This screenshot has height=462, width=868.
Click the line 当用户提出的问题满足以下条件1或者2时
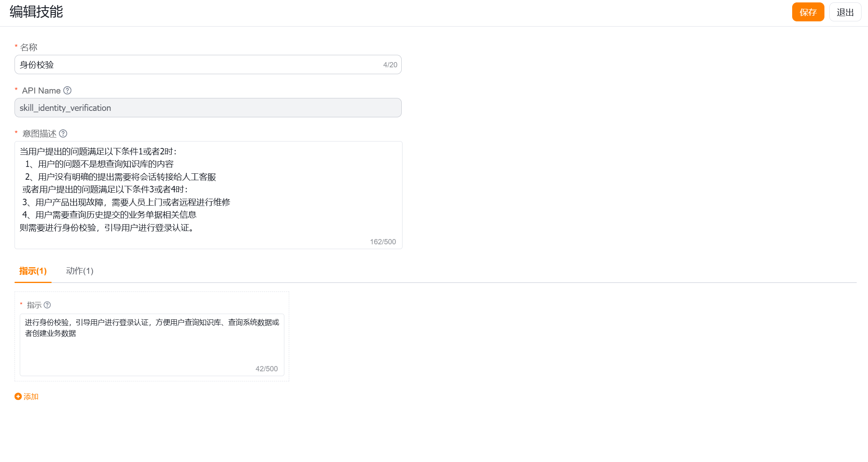tap(98, 152)
